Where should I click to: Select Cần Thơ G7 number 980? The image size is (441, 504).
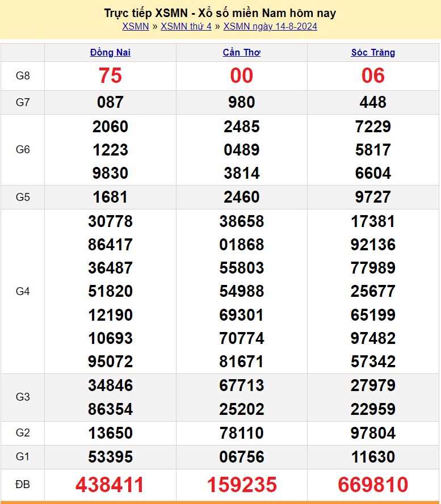242,102
